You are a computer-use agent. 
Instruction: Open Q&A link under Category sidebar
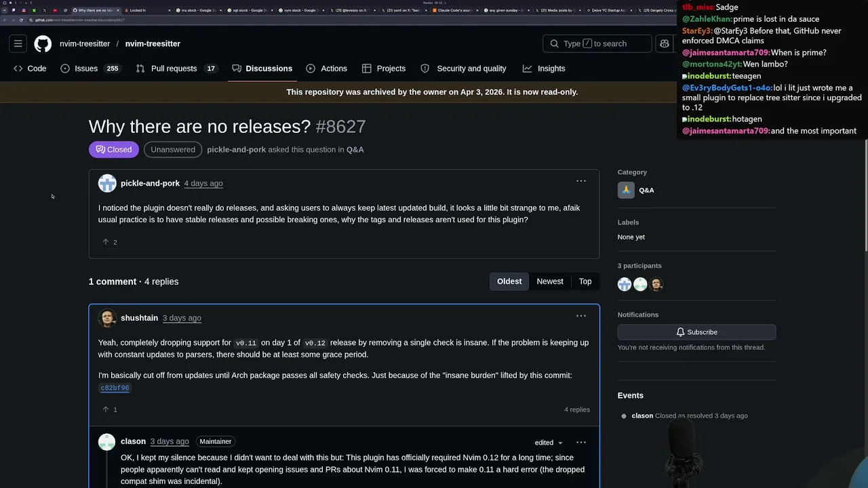646,190
